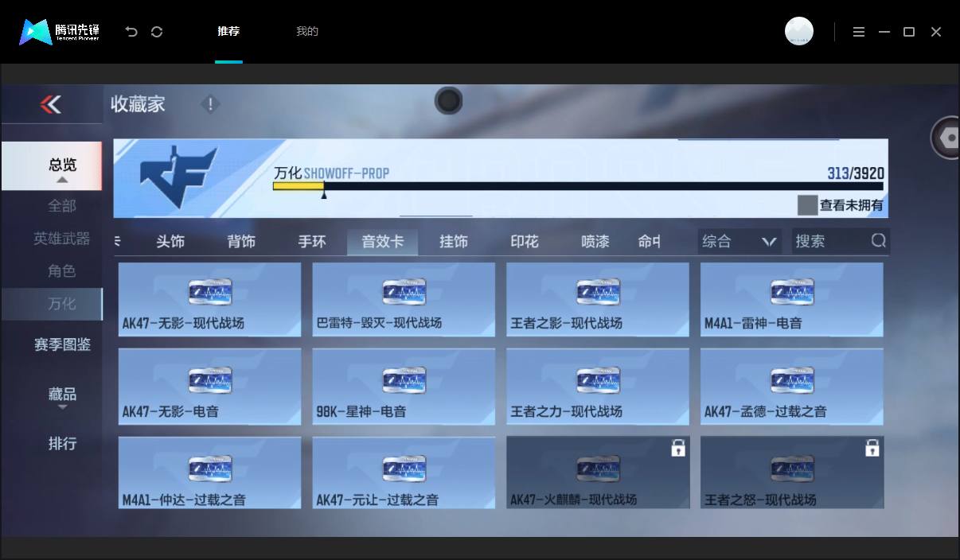The height and width of the screenshot is (560, 960).
Task: Click sound card icon of AK47-无影-电音
Action: tap(210, 381)
